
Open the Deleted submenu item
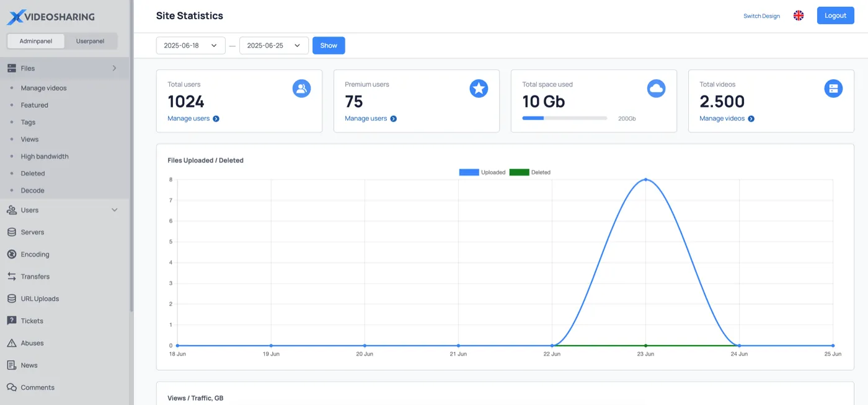coord(33,173)
